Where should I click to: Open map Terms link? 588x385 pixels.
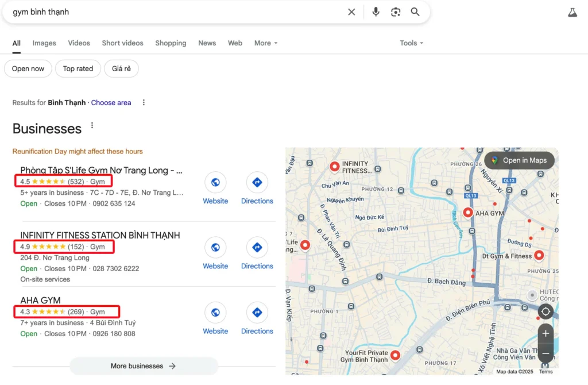[546, 371]
